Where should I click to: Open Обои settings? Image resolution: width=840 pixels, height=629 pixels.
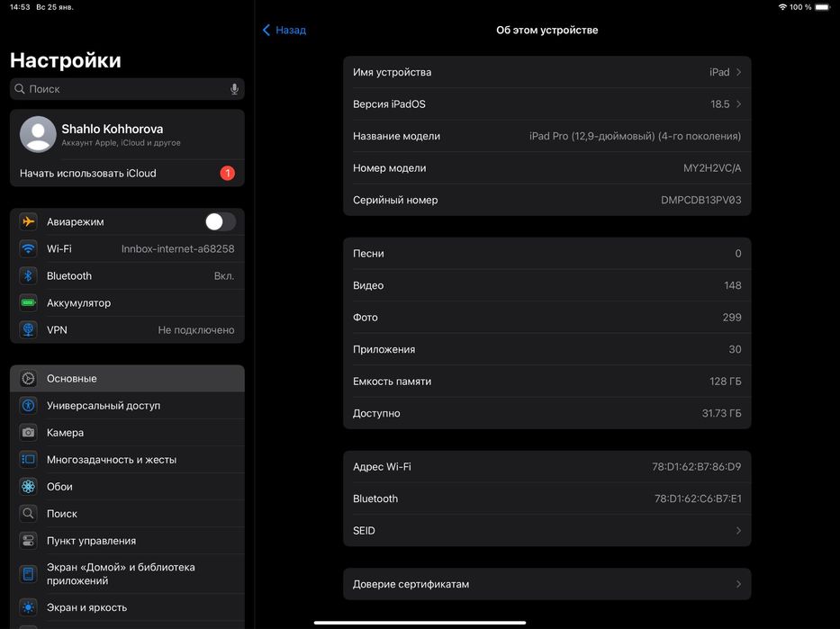[x=127, y=487]
